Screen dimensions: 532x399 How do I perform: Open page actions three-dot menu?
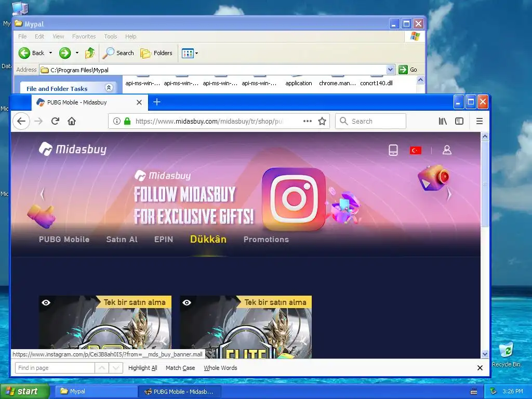pos(308,121)
